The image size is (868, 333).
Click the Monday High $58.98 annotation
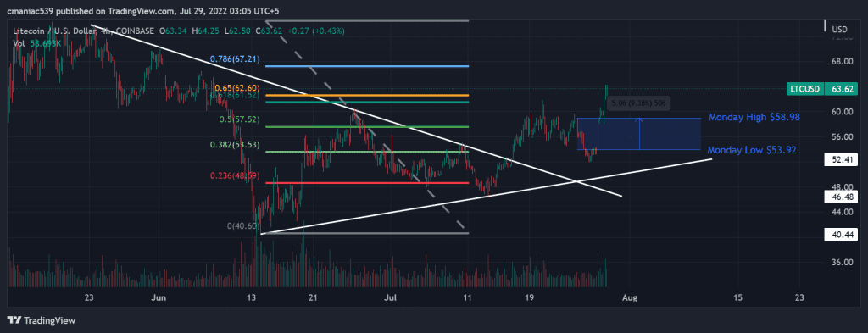tap(754, 118)
